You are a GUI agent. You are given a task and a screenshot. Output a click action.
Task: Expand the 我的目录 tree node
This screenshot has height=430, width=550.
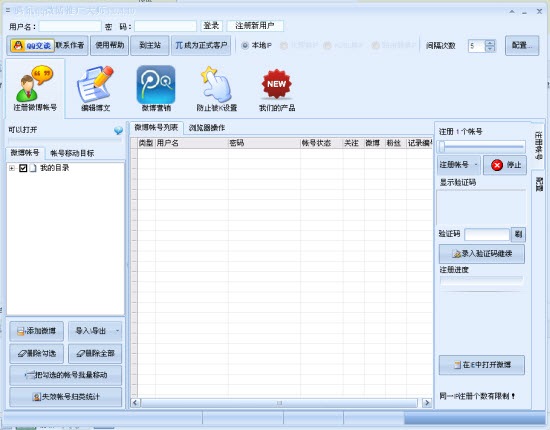click(x=12, y=168)
